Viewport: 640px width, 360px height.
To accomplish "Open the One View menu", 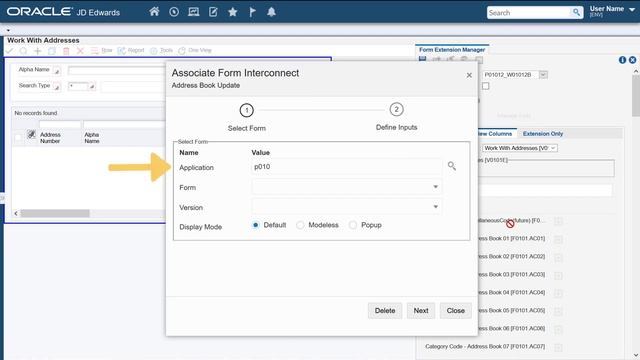I will pos(195,50).
